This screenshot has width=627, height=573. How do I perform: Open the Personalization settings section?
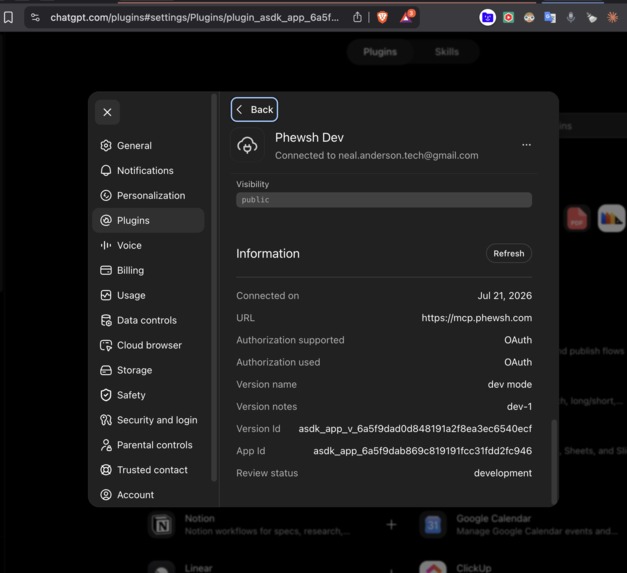coord(148,196)
